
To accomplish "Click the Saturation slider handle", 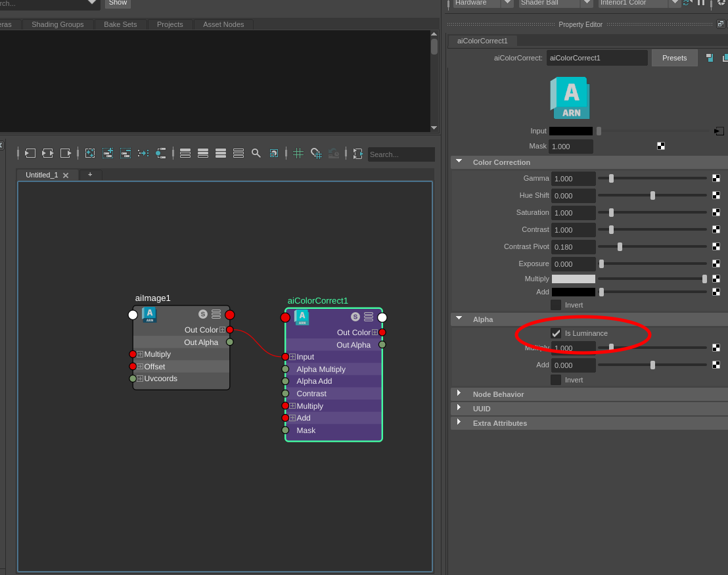I will tap(611, 212).
